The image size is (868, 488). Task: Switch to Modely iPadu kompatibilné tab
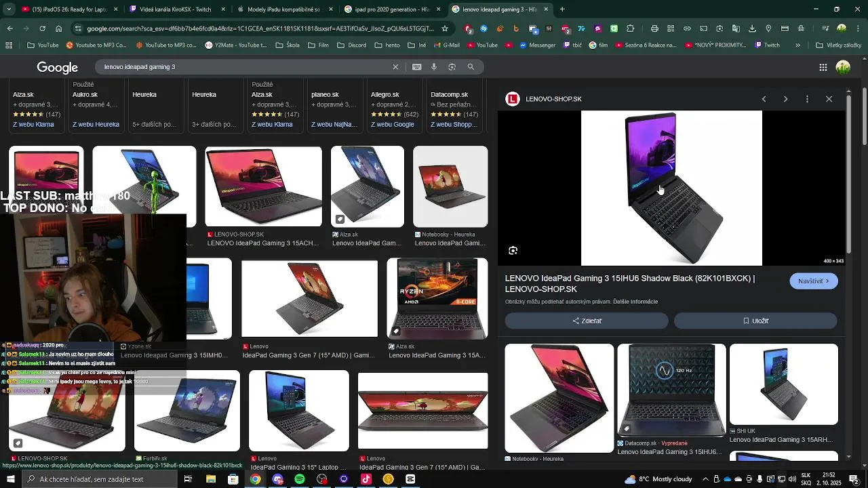click(285, 9)
